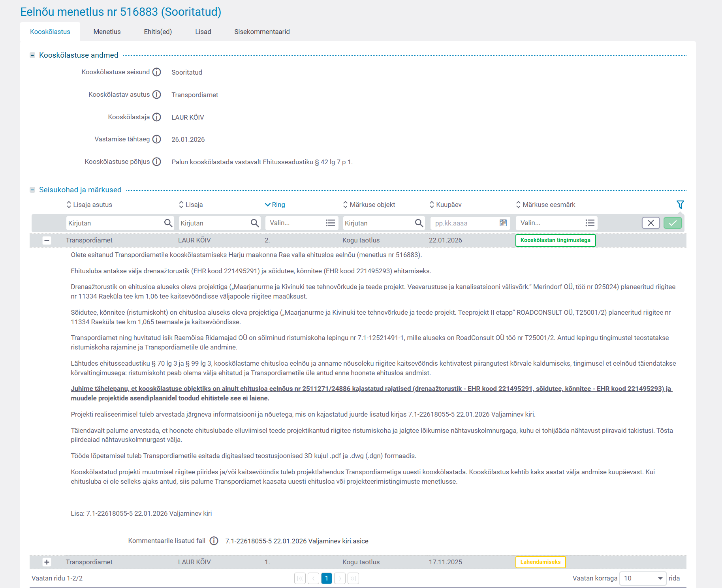Open the rows-per-page dropdown showing 10

tap(643, 578)
